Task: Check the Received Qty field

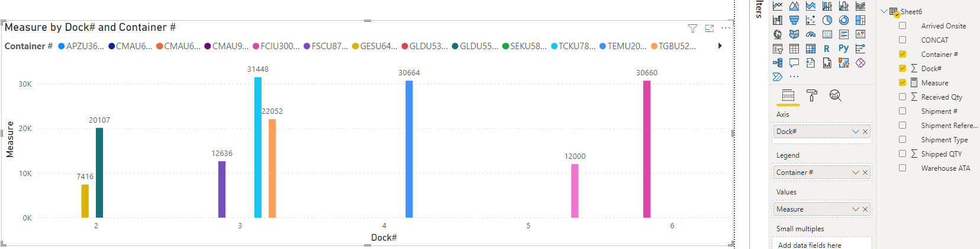Action: (x=902, y=97)
